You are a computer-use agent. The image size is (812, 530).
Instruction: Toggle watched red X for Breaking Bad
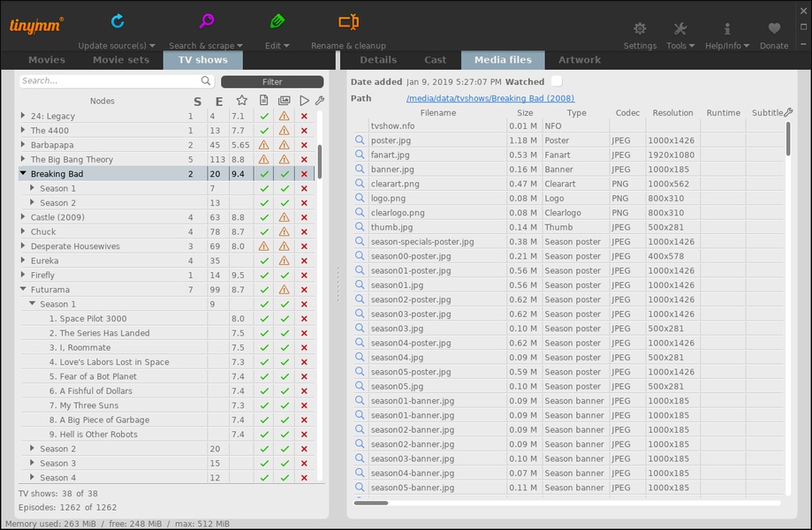[304, 174]
